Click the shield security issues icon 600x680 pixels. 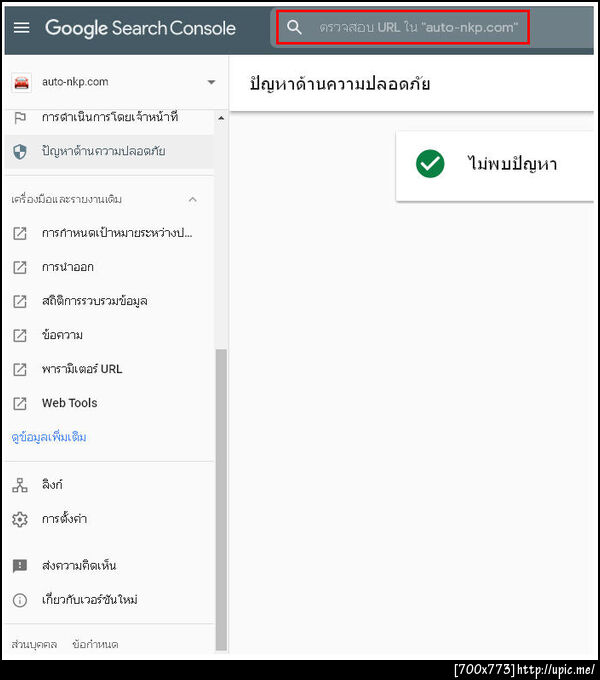click(20, 151)
